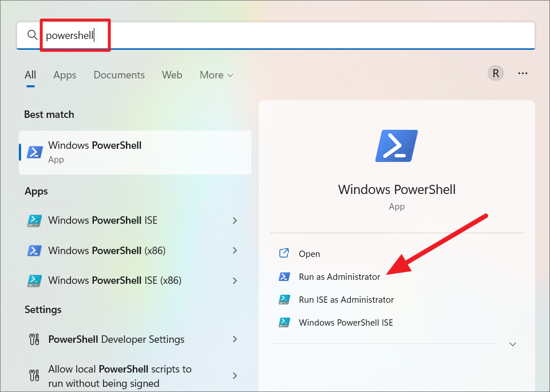Click the R user account avatar

tap(495, 73)
